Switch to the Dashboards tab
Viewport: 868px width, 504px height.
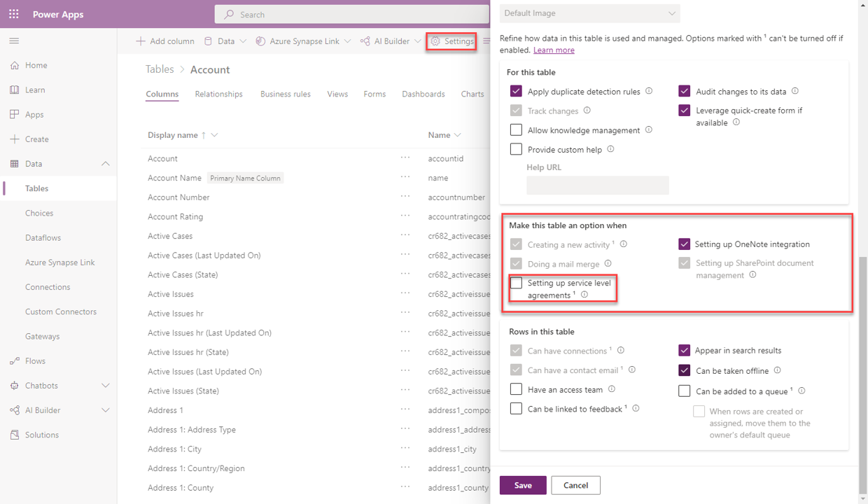point(423,94)
